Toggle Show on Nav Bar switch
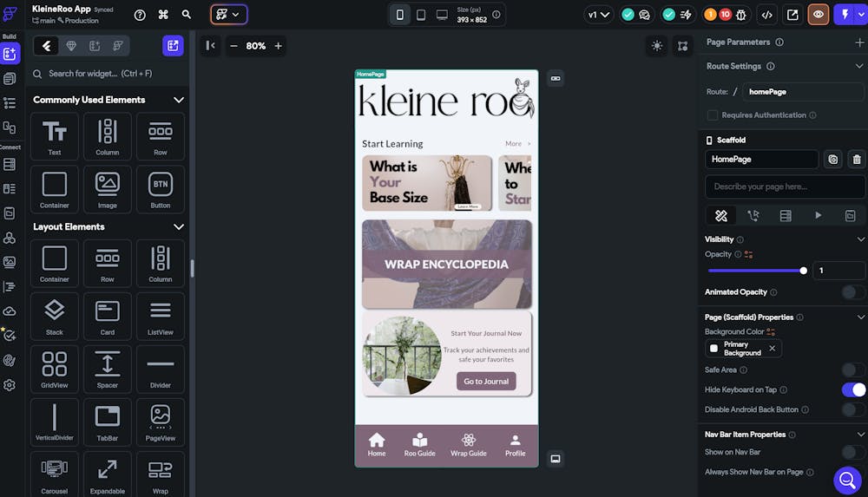The width and height of the screenshot is (868, 497). (x=853, y=452)
